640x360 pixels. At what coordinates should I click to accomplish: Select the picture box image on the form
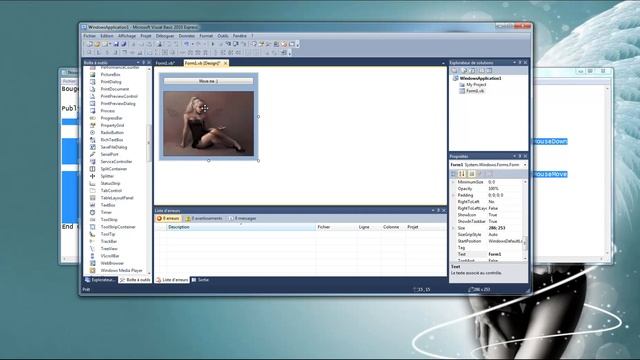[x=209, y=124]
